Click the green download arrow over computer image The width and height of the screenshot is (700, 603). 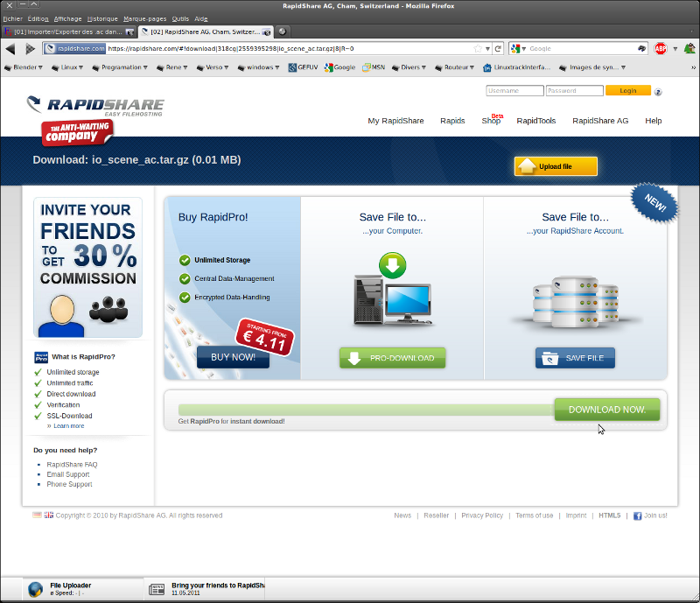(392, 265)
